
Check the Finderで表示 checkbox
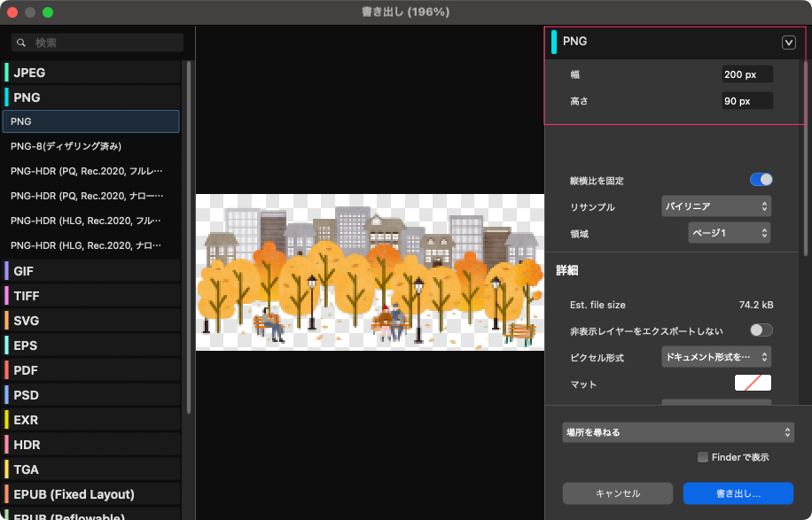[703, 457]
